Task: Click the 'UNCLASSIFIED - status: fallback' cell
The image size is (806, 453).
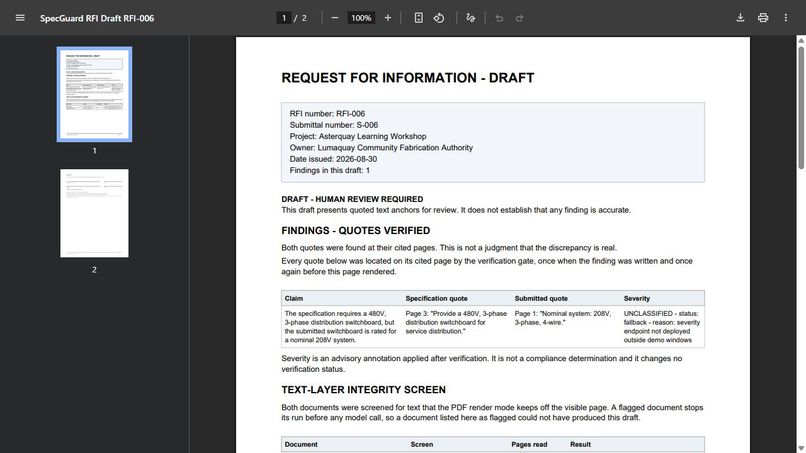Action: click(662, 327)
